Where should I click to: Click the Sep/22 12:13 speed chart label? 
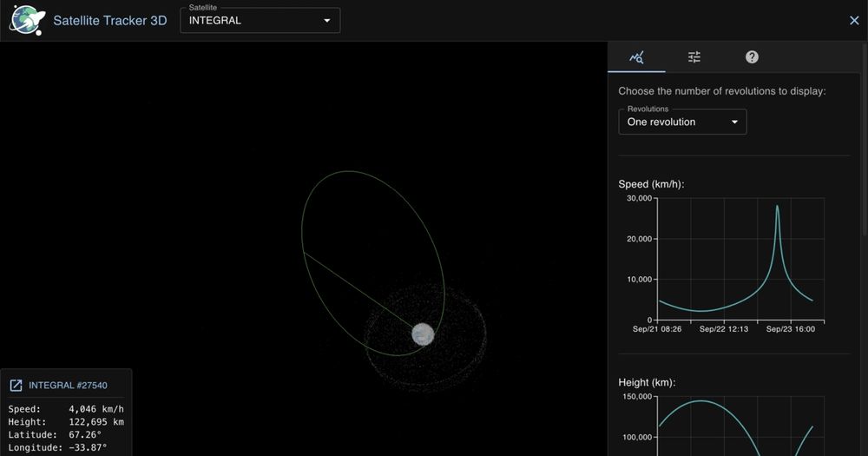[724, 329]
